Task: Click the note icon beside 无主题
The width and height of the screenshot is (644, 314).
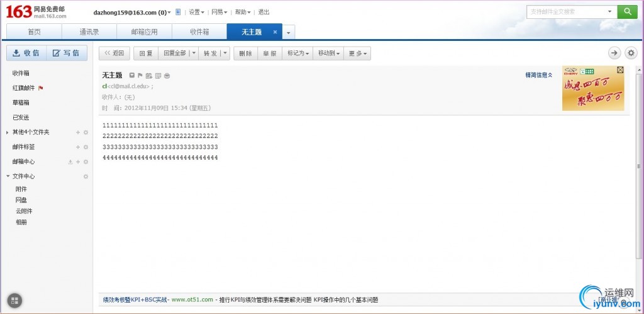Action: click(158, 76)
